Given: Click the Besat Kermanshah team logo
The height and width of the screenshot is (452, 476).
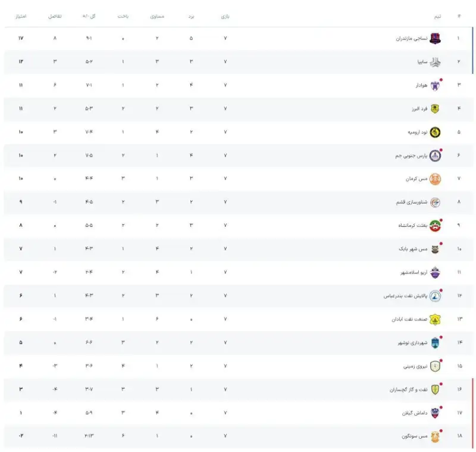Looking at the screenshot, I should click(436, 226).
